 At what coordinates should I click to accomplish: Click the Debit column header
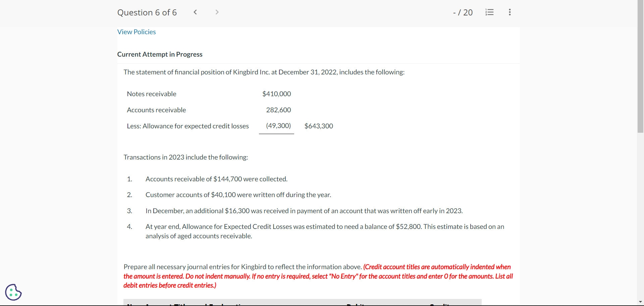[x=355, y=304]
